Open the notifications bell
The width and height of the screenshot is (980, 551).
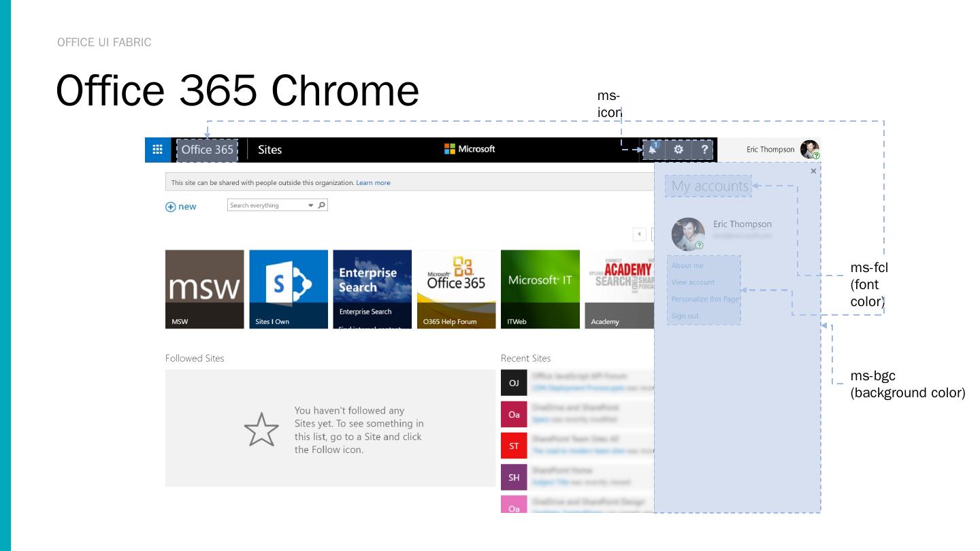pos(654,150)
